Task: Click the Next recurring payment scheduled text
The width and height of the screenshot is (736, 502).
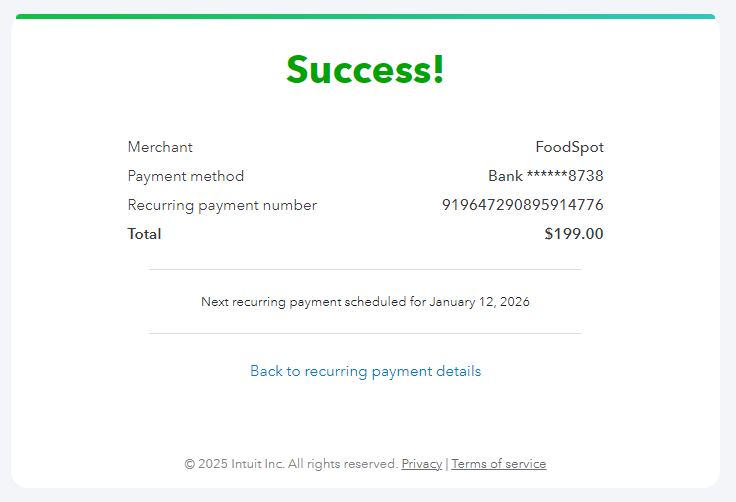Action: pos(313,301)
